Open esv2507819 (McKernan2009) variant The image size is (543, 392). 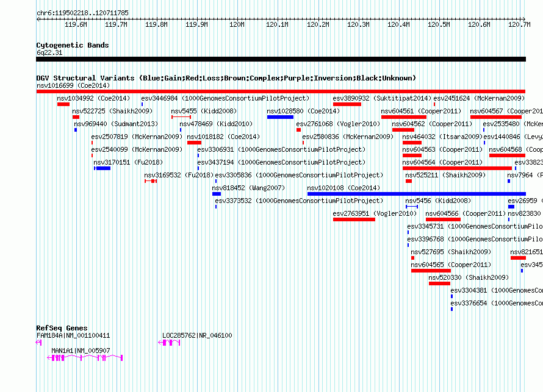pyautogui.click(x=137, y=137)
